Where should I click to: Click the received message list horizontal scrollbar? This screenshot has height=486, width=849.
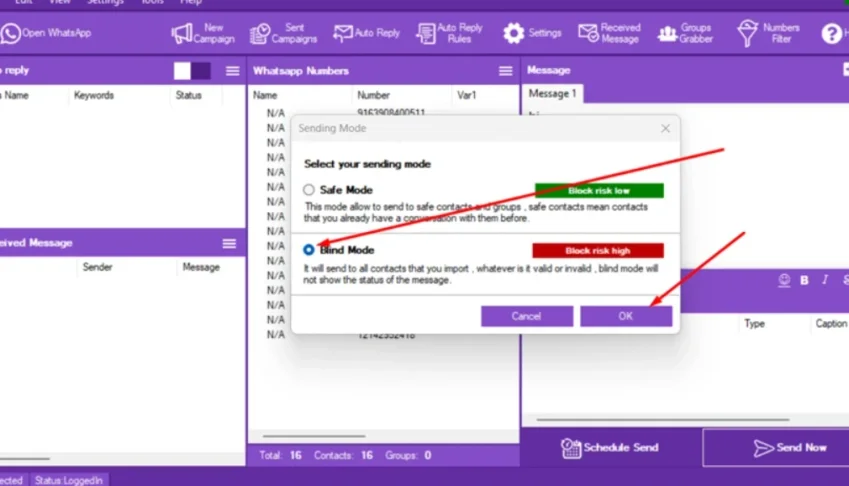tap(25, 459)
